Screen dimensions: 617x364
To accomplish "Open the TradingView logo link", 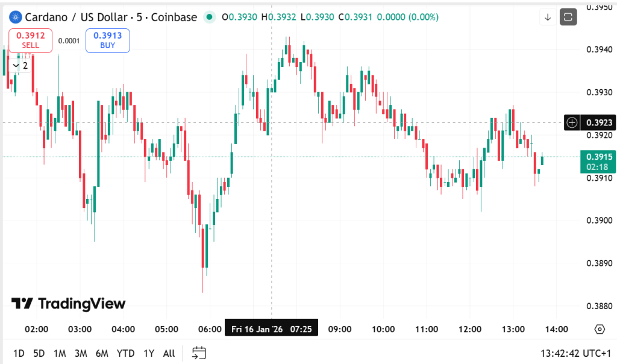I will [x=68, y=304].
